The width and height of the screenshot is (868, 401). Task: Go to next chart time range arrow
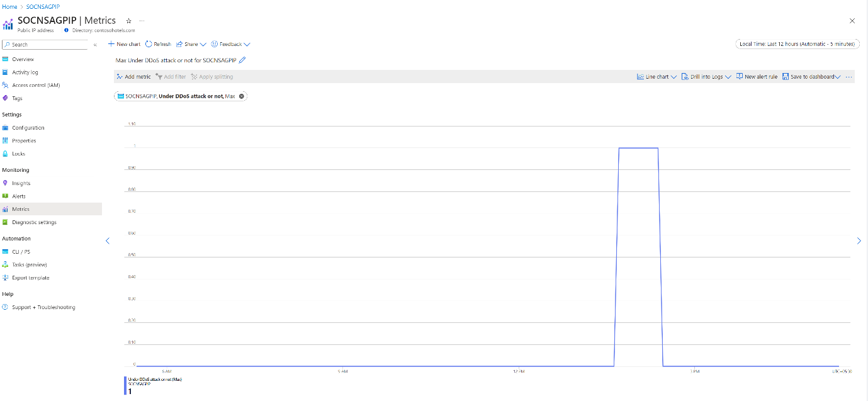click(859, 240)
